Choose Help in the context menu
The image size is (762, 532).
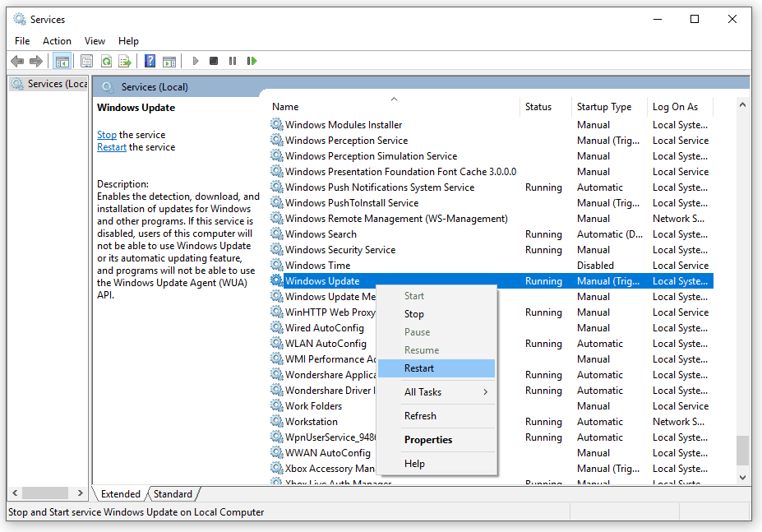pos(436,464)
